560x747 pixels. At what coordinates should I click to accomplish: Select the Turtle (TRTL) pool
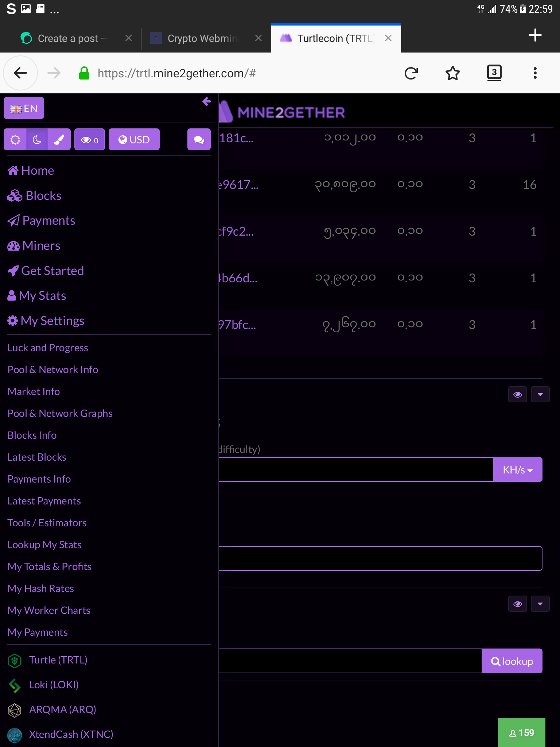pos(58,660)
